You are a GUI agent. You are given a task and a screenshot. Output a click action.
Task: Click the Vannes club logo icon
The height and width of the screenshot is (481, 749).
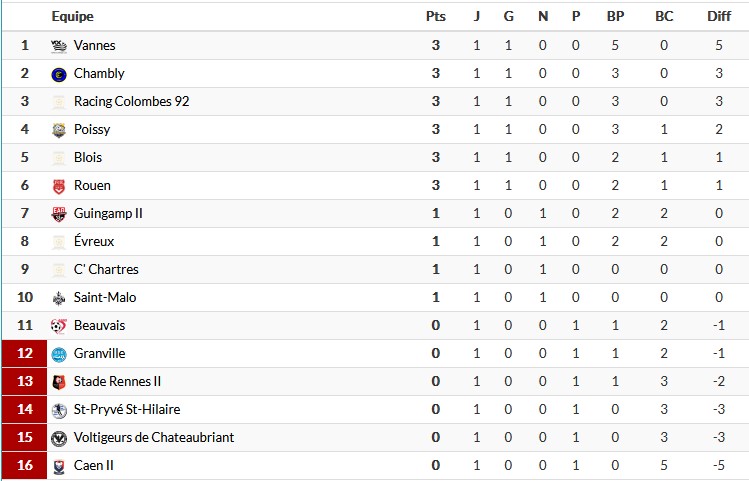pyautogui.click(x=58, y=46)
